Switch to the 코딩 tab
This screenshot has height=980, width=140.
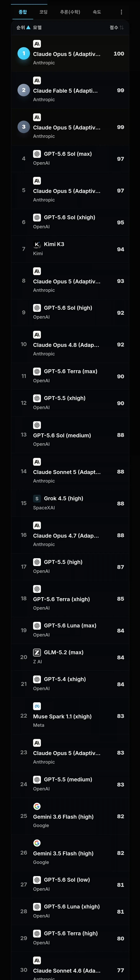point(43,12)
